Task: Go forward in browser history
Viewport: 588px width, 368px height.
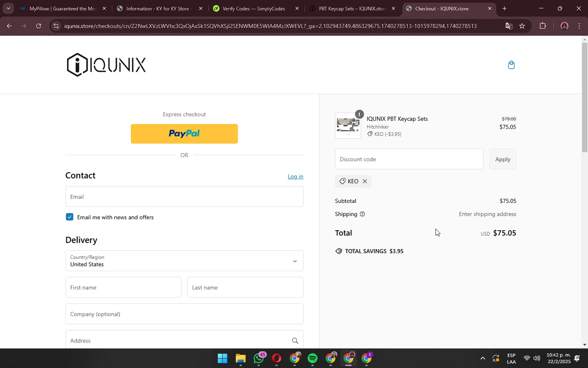Action: coord(24,26)
